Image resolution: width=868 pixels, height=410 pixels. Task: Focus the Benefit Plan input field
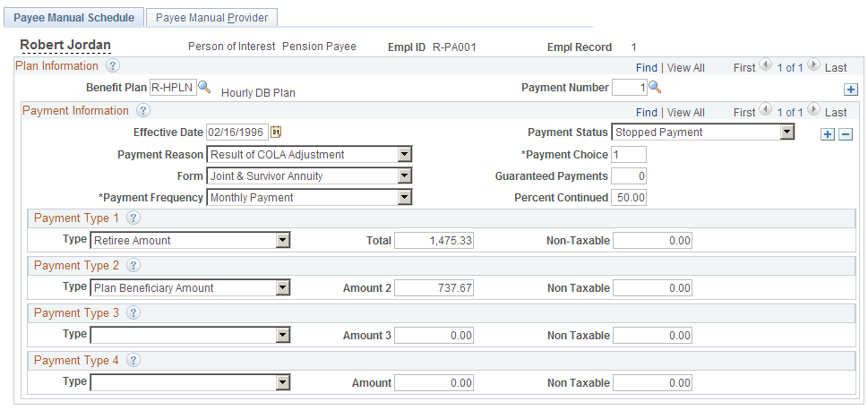tap(173, 88)
